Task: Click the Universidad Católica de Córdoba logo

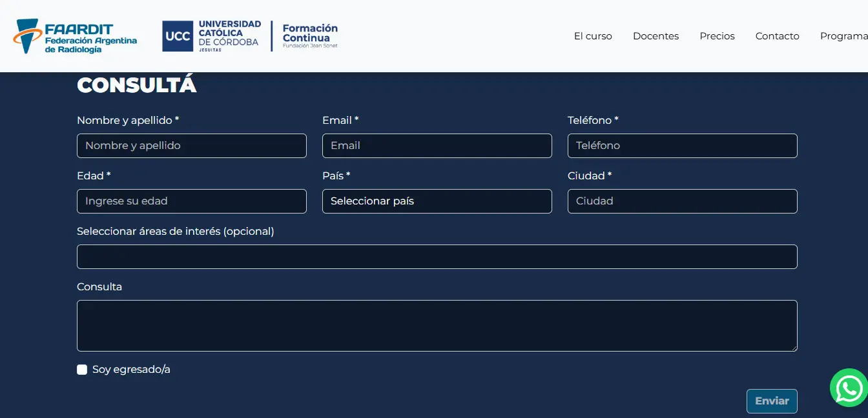Action: tap(212, 36)
